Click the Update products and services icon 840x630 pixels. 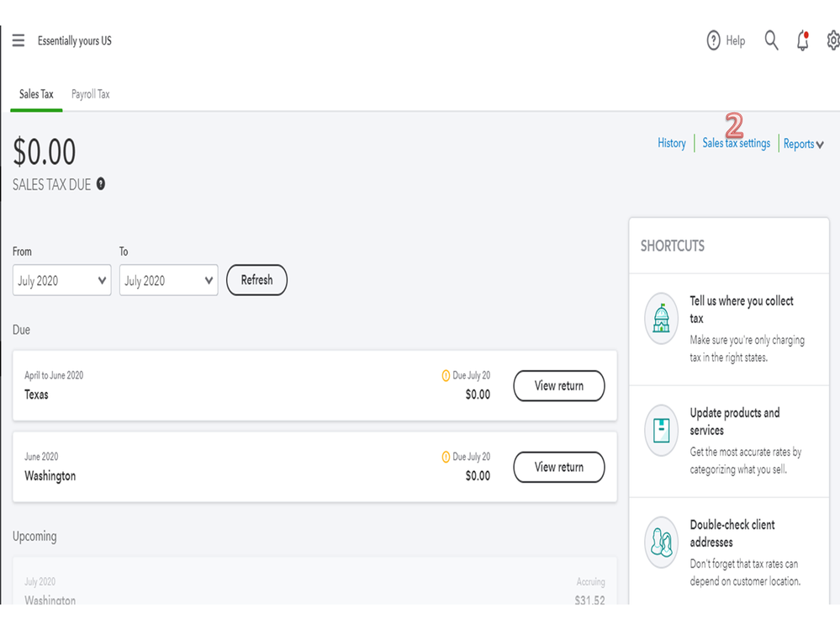pyautogui.click(x=661, y=431)
